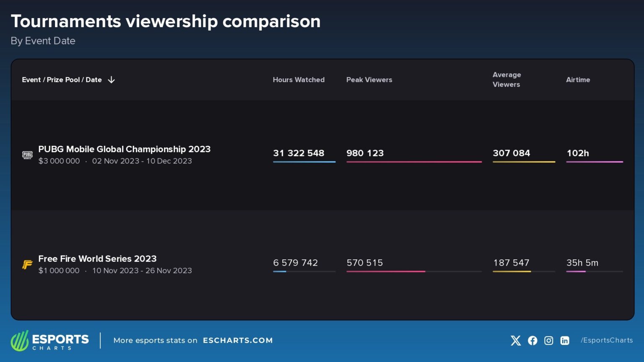644x362 pixels.
Task: Sort by Event / Prize Pool / Date header
Action: pos(62,80)
